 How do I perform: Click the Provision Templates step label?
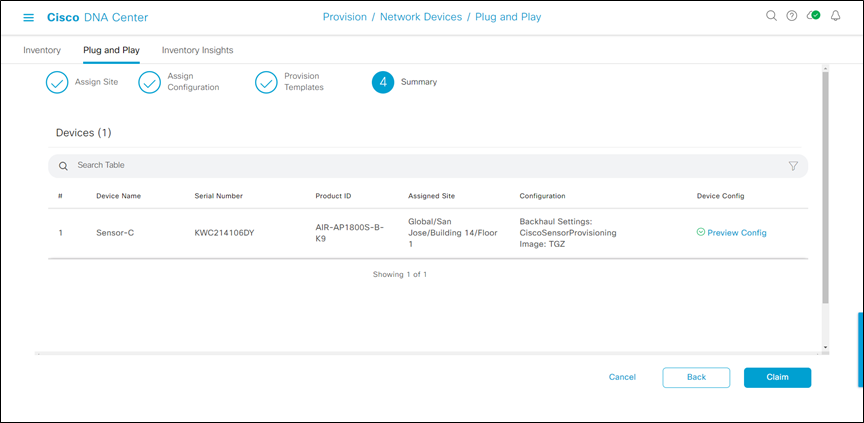(x=304, y=82)
